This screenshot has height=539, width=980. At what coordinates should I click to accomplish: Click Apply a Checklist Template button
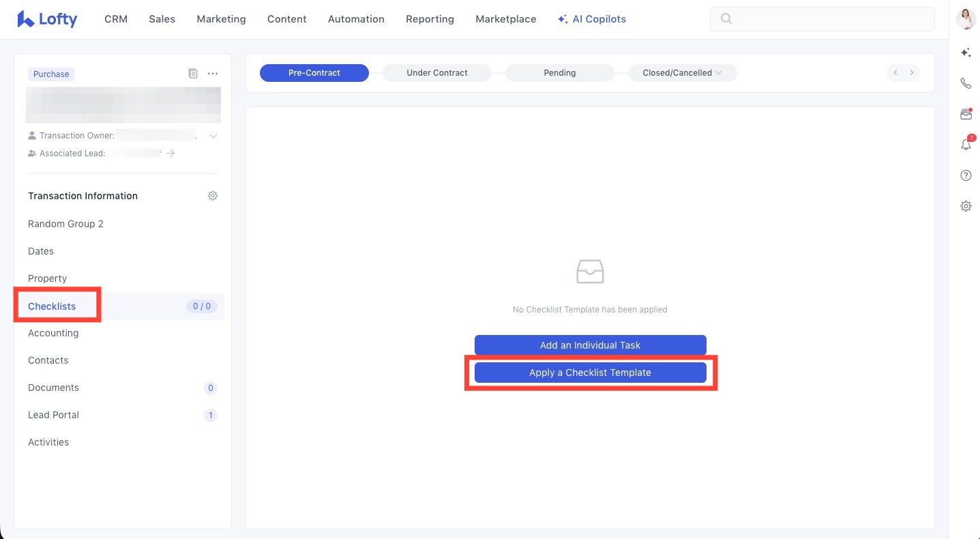[x=591, y=373]
